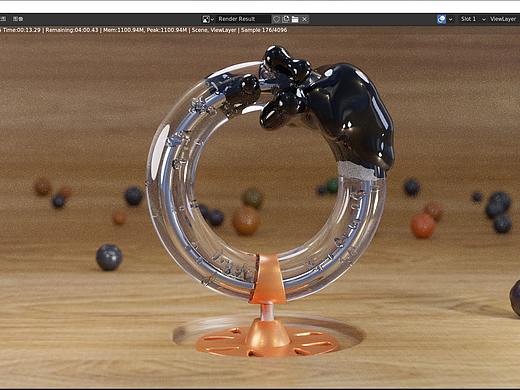Click the 'Peak:1100.94M' status text
Screen dimensions: 520x390
(167, 30)
